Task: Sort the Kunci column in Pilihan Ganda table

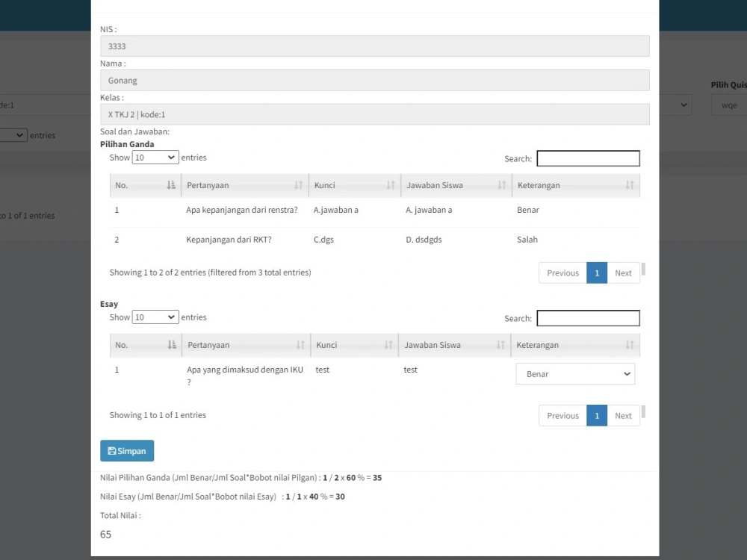Action: tap(353, 184)
